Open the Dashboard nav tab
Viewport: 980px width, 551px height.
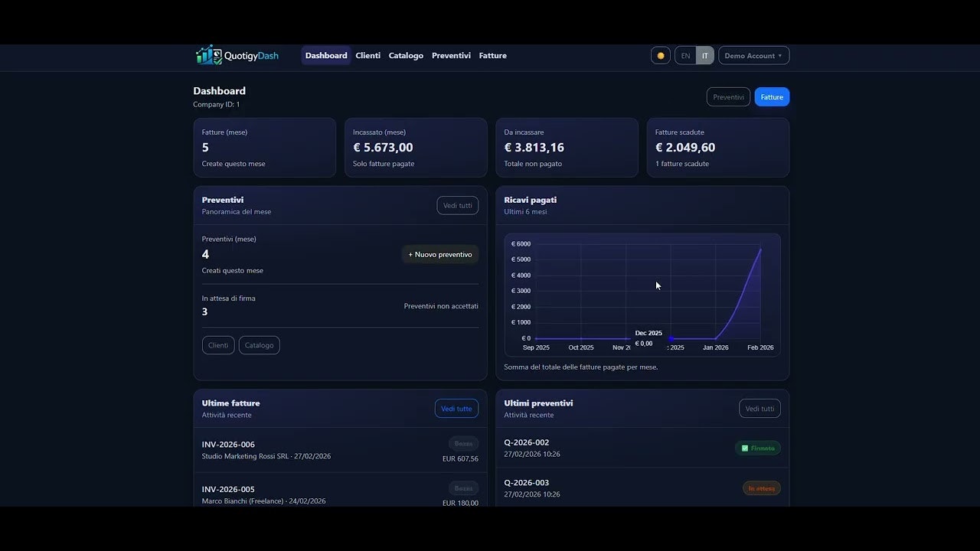[x=326, y=55]
